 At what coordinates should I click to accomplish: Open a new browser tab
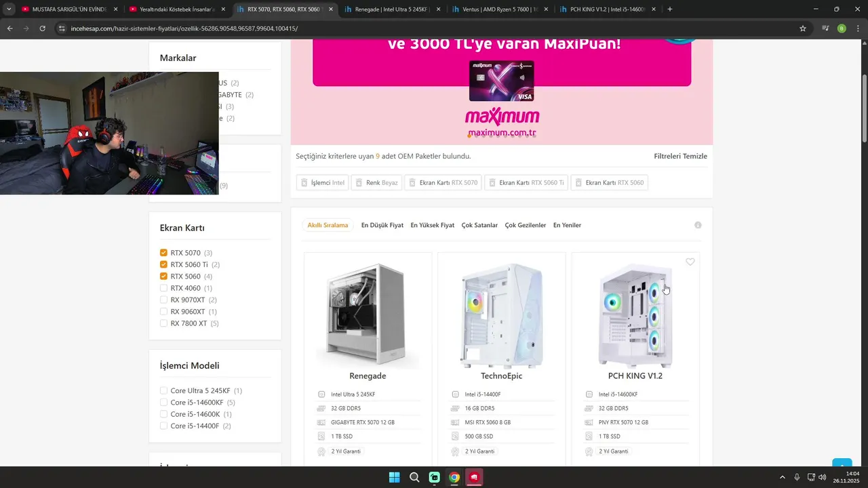tap(670, 9)
